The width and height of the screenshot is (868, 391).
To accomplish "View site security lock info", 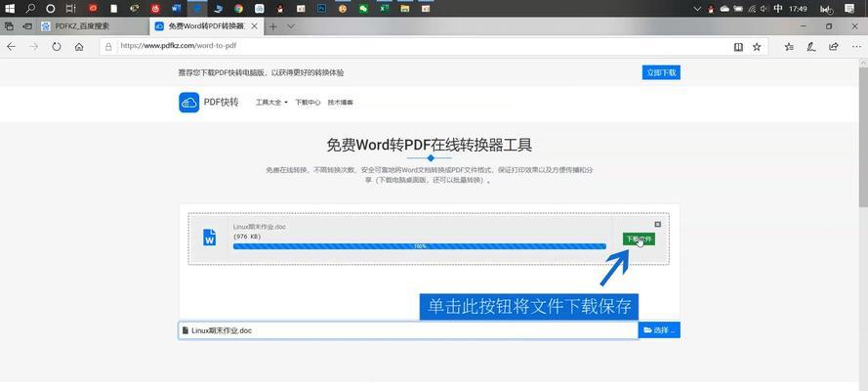I will [x=108, y=47].
